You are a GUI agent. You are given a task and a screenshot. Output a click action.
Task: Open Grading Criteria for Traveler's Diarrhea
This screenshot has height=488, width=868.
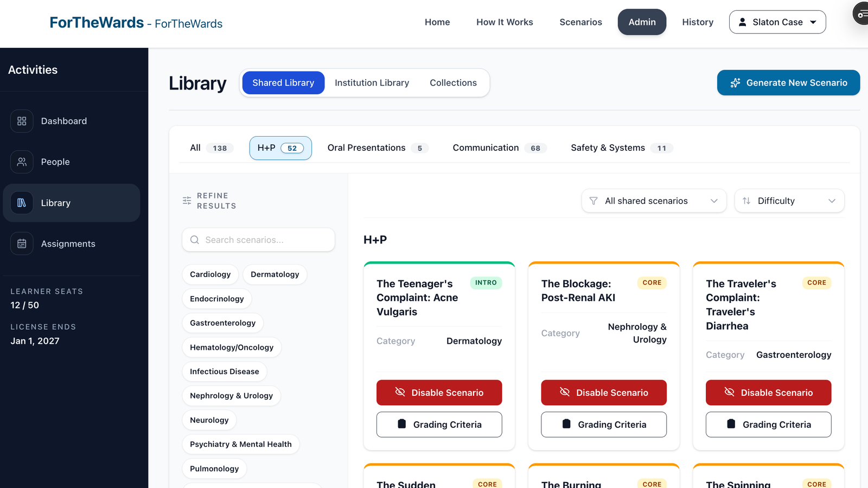pyautogui.click(x=768, y=425)
